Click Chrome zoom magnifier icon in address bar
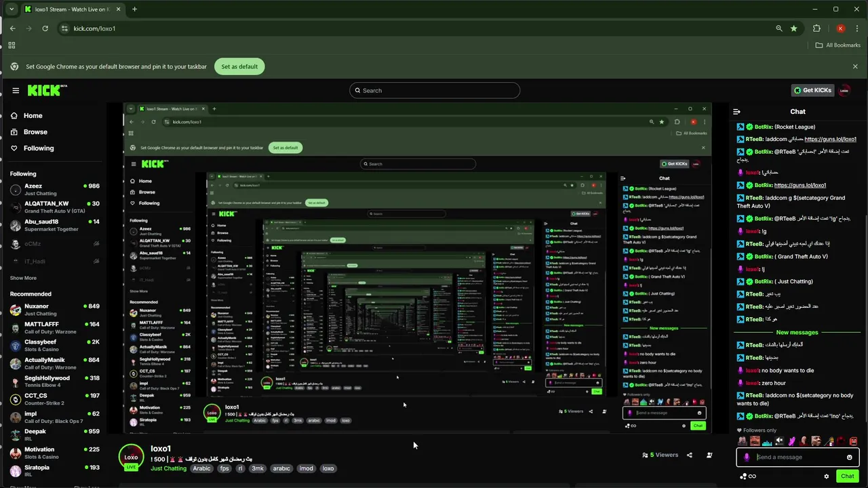The width and height of the screenshot is (868, 488). 778,28
